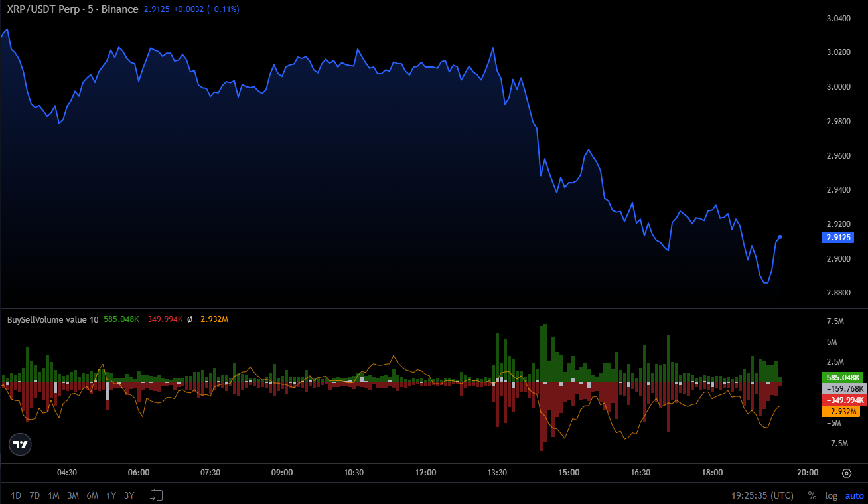Click the 3.0000 price axis value

pos(839,87)
